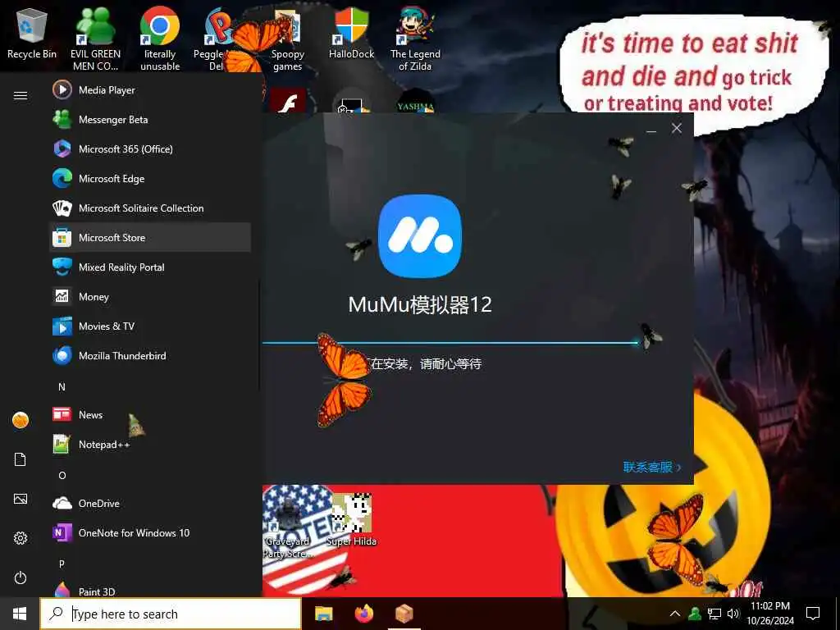Expand the Start hamburger menu
This screenshot has width=840, height=630.
21,95
